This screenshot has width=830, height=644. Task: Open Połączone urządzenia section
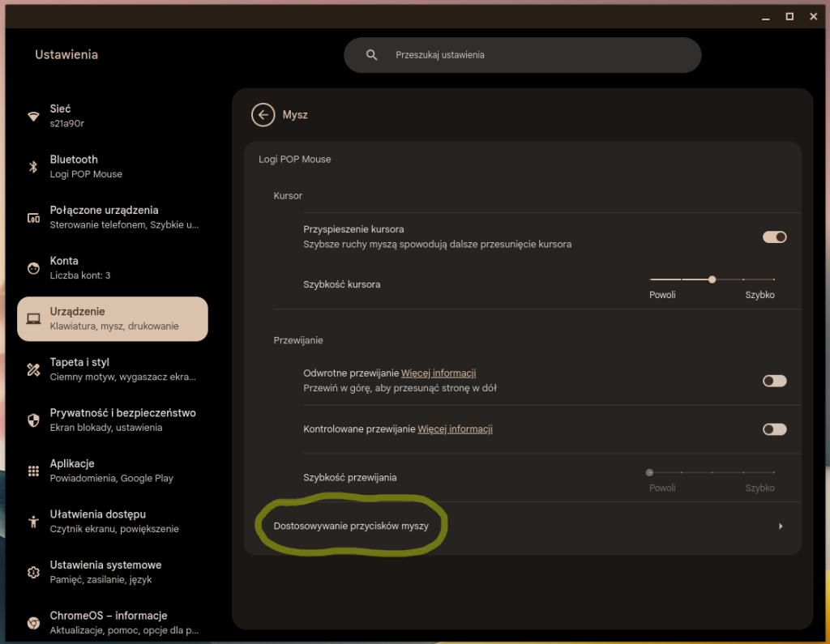point(112,217)
